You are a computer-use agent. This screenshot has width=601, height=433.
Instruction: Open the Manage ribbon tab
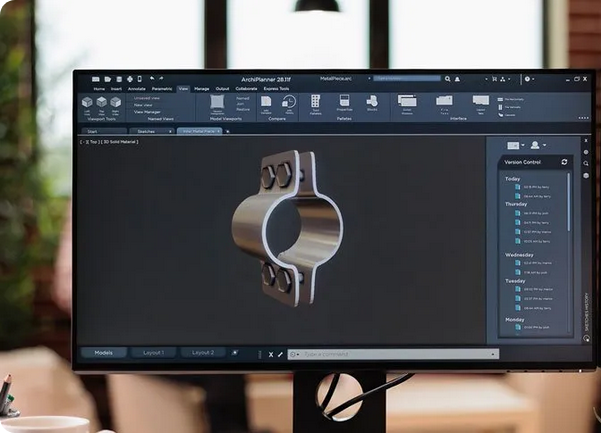[x=202, y=89]
